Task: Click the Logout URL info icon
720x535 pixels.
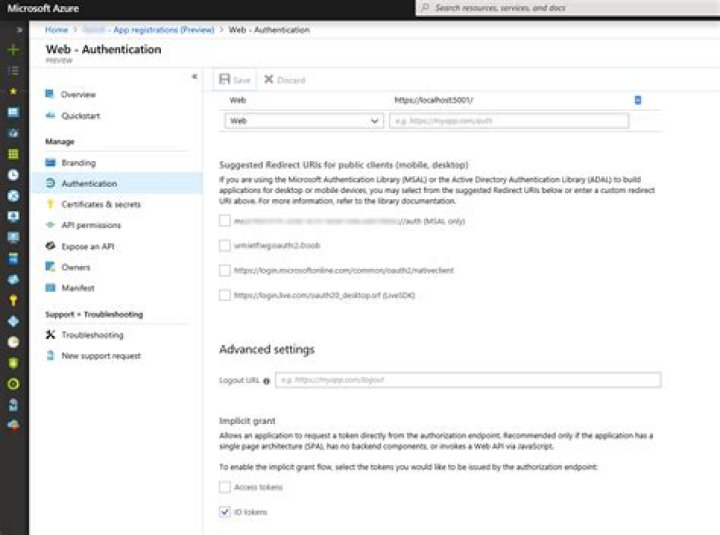Action: click(x=266, y=381)
